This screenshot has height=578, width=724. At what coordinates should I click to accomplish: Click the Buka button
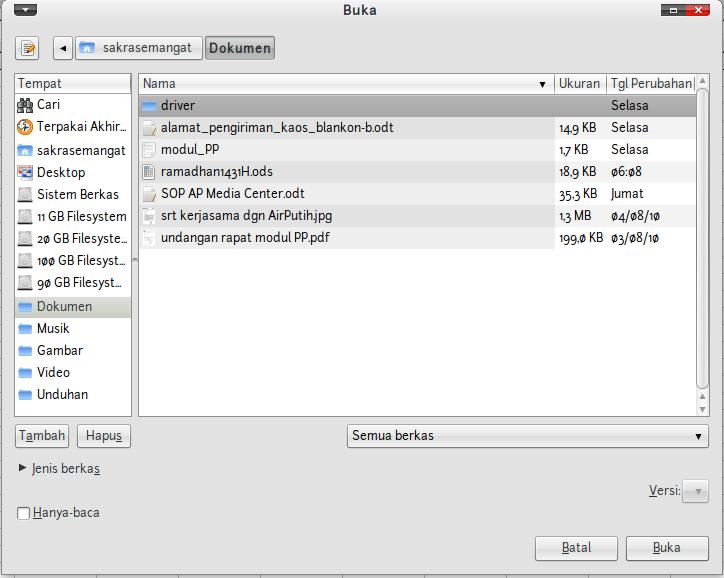(667, 548)
